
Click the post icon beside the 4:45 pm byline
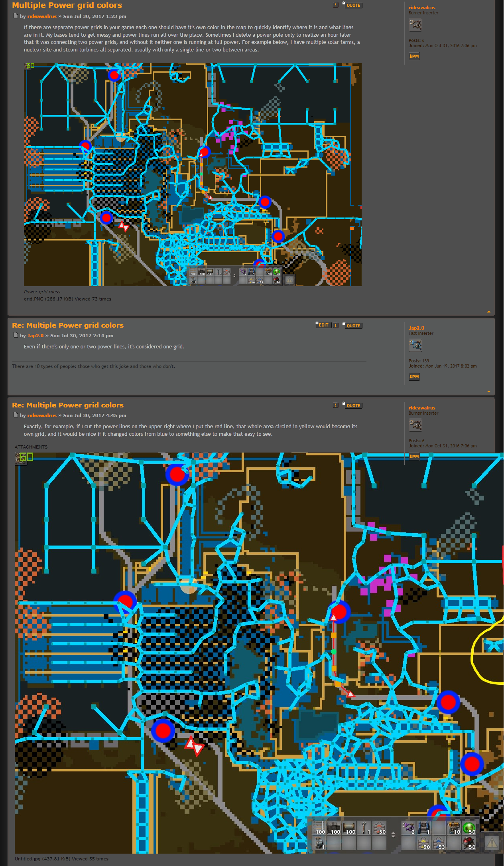(16, 415)
